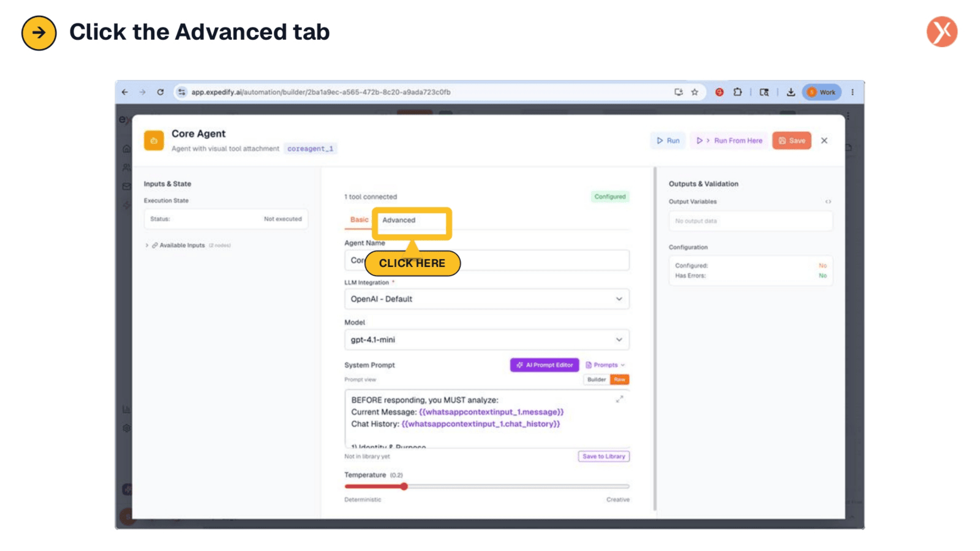980x551 pixels.
Task: Click the dialog vertical scrollbar
Action: click(655, 339)
